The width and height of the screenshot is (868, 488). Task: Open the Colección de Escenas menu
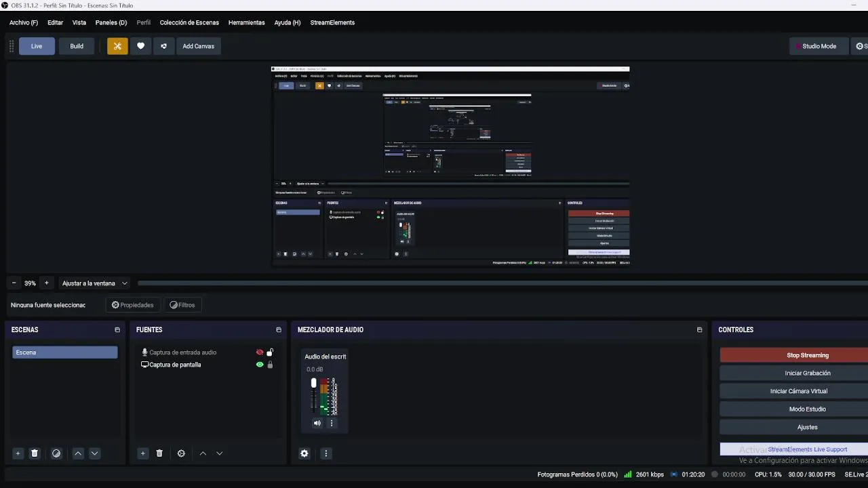click(189, 22)
